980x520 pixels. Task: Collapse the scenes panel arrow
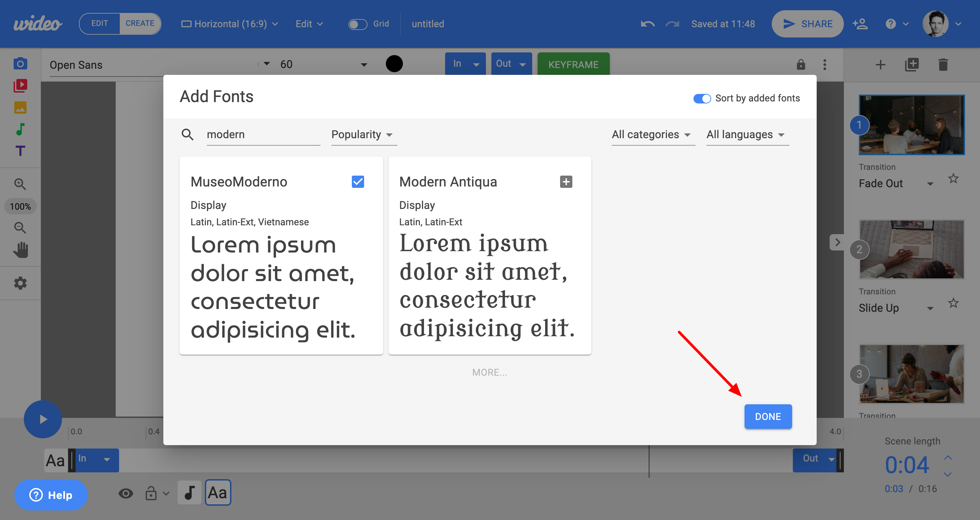(x=837, y=242)
